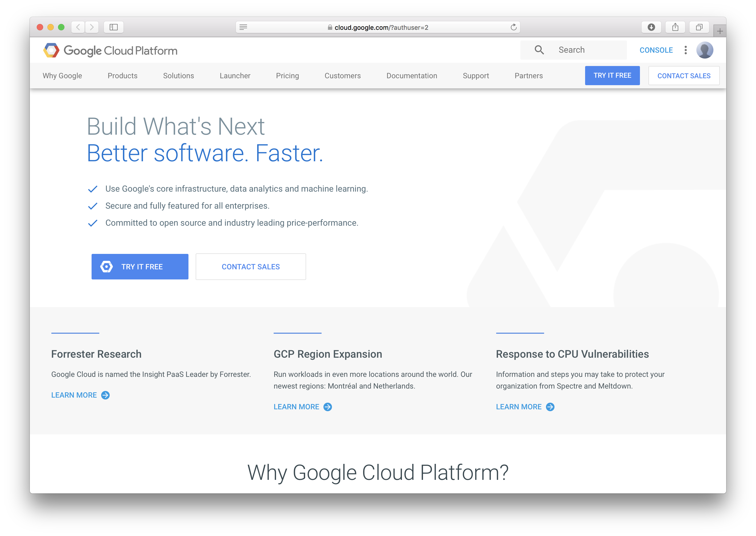Click the Google Cloud Platform hexagon logo
The height and width of the screenshot is (536, 756).
(51, 50)
